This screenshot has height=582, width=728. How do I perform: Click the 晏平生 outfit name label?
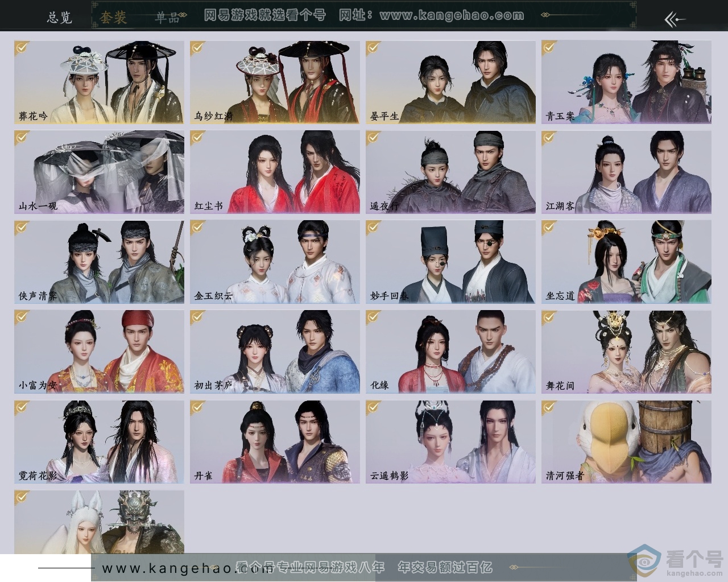(x=384, y=116)
